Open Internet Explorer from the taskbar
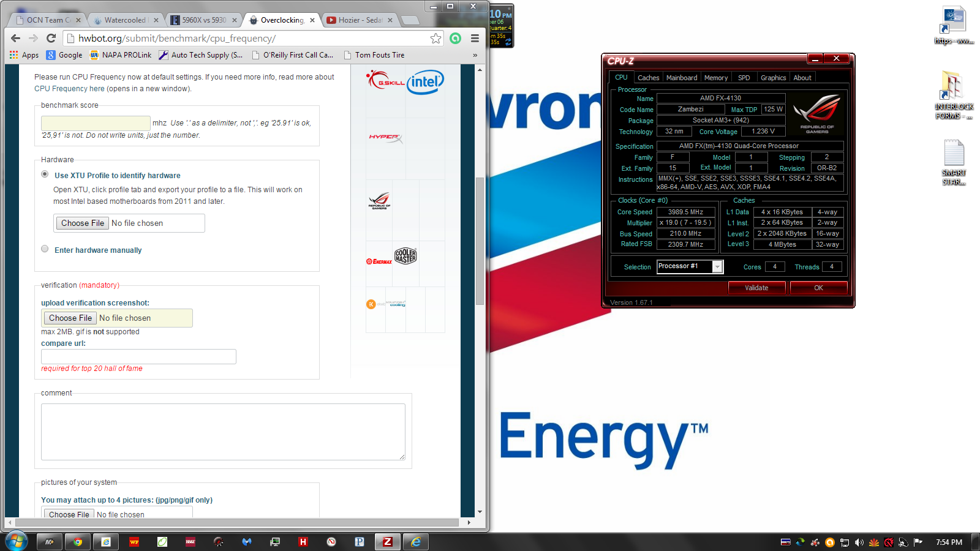The image size is (980, 551). (416, 542)
